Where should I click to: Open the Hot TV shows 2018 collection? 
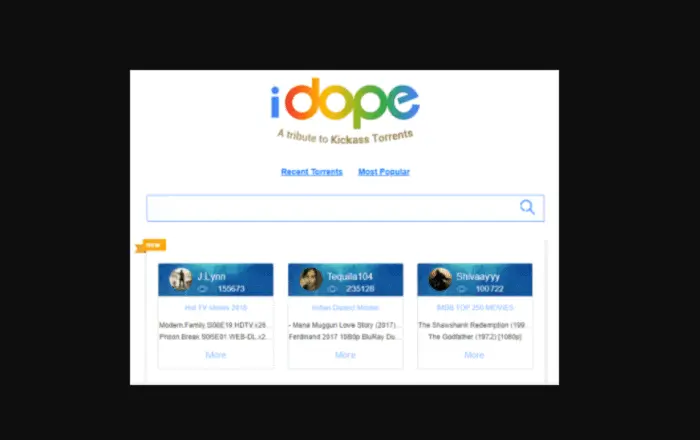coord(216,307)
